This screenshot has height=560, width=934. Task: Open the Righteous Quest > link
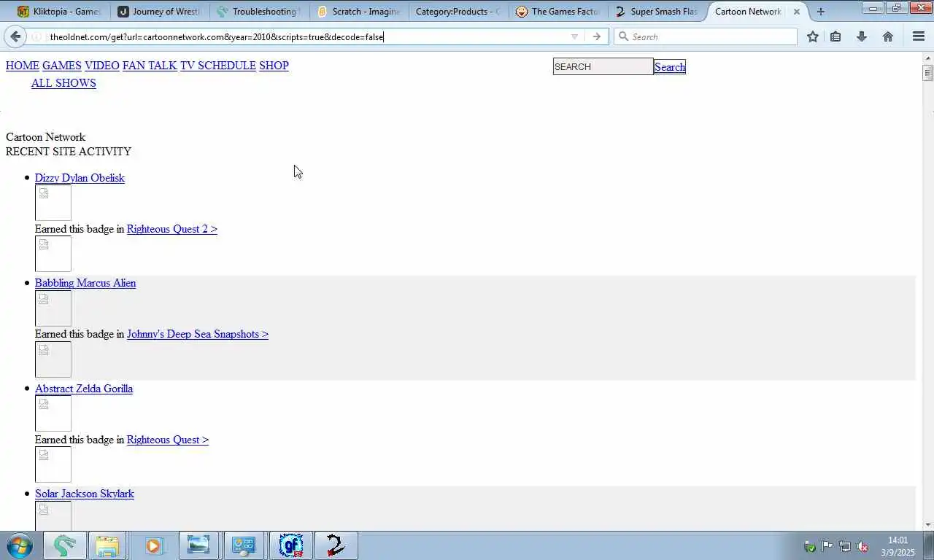click(x=168, y=440)
